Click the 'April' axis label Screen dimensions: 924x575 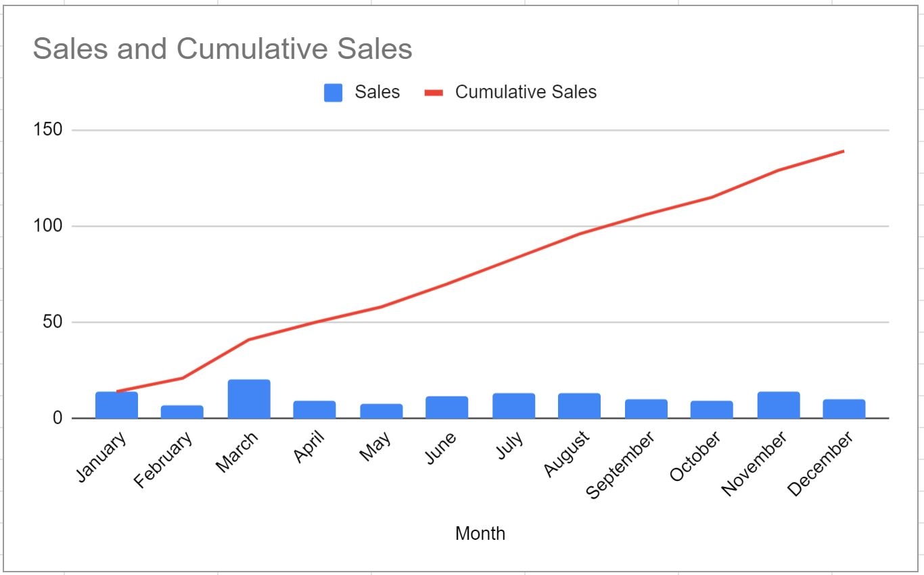point(308,448)
